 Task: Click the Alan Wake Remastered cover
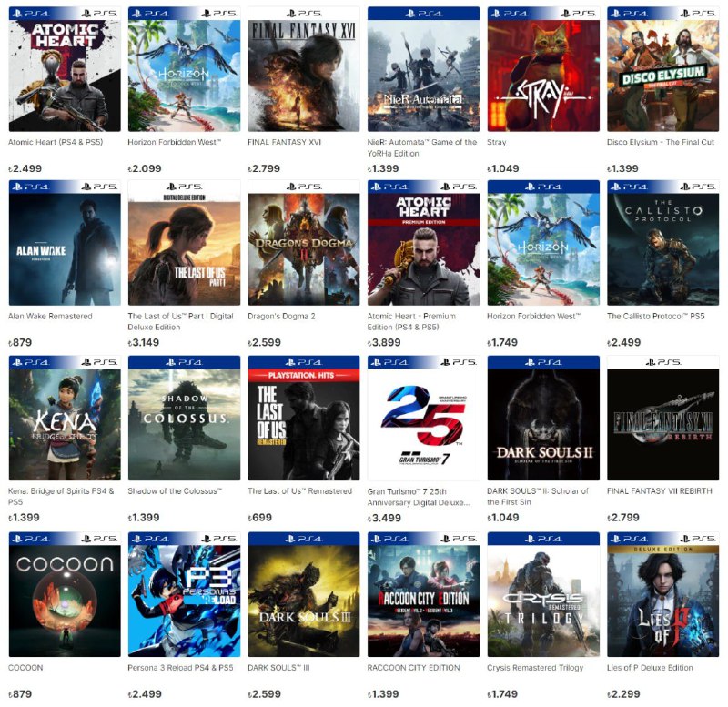click(x=65, y=243)
